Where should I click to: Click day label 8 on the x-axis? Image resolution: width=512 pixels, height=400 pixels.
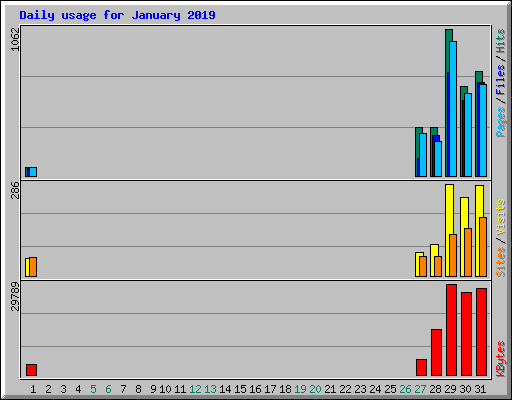(x=138, y=389)
